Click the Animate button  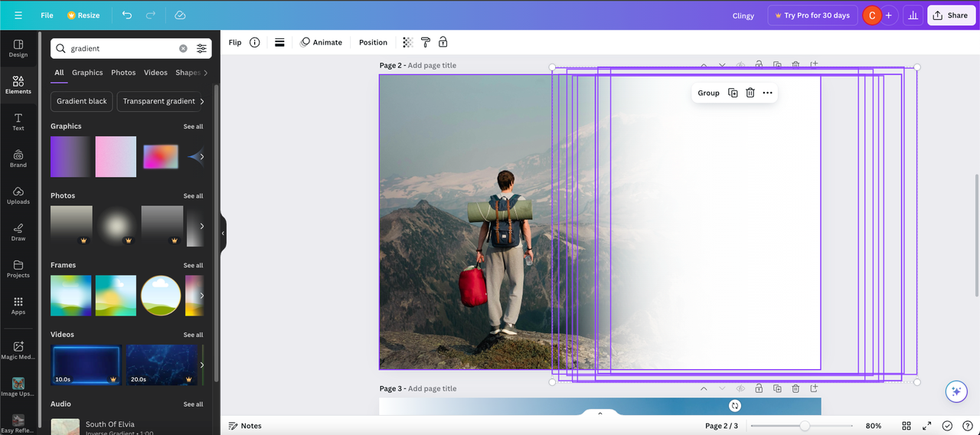pyautogui.click(x=322, y=42)
